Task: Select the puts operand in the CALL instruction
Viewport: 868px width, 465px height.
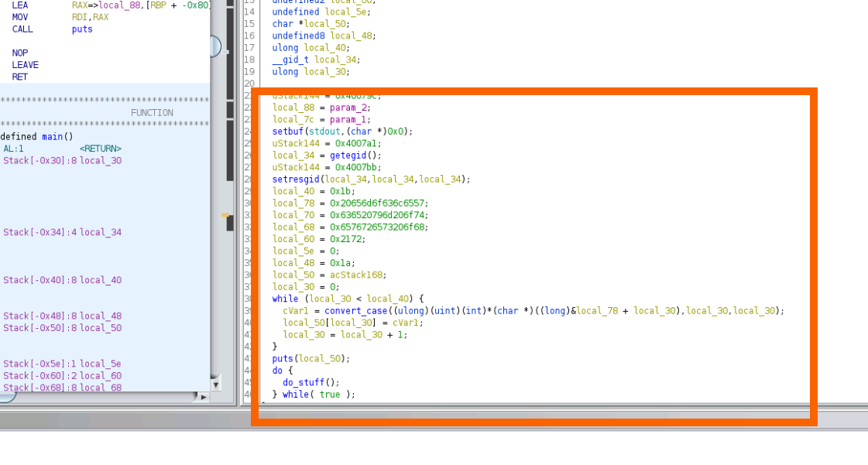Action: pos(82,29)
